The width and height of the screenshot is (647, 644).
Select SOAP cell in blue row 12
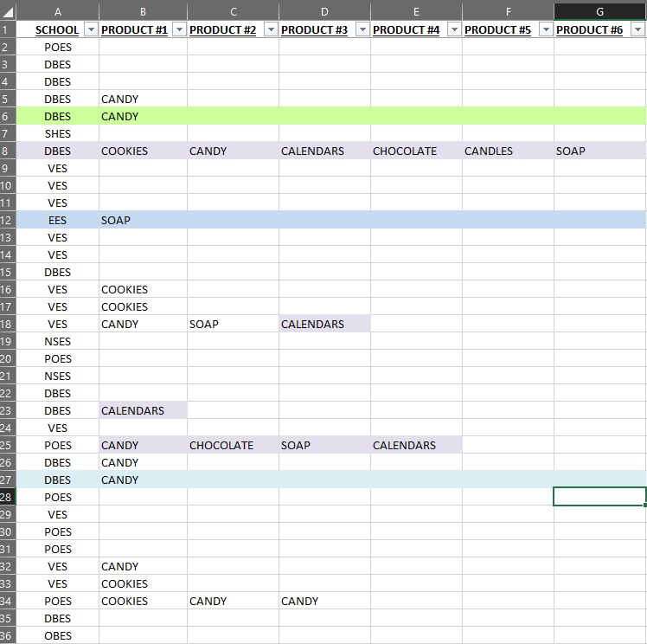click(x=143, y=220)
